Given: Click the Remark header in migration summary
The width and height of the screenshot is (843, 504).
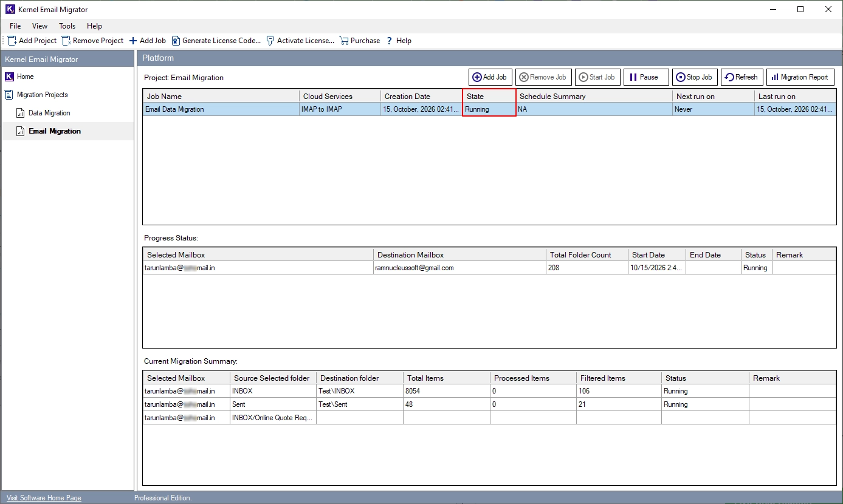Looking at the screenshot, I should 793,378.
